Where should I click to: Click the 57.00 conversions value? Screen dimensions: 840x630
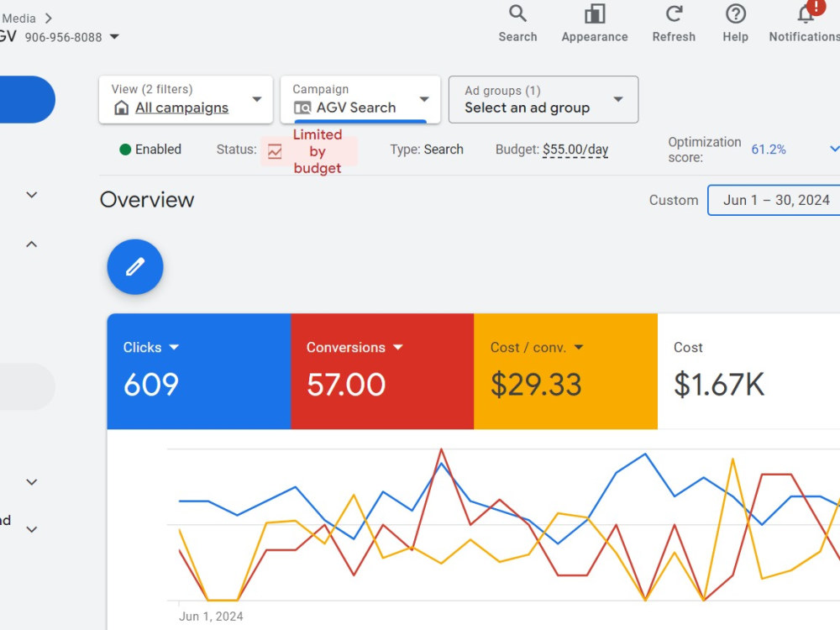coord(346,385)
